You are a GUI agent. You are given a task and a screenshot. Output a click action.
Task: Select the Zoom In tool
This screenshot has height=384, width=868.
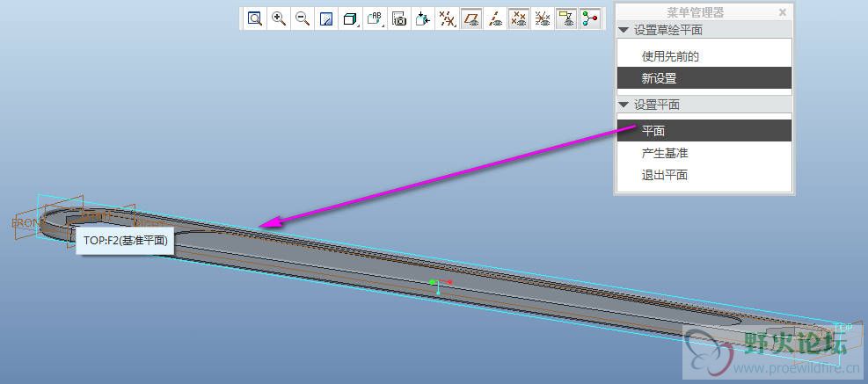coord(279,18)
